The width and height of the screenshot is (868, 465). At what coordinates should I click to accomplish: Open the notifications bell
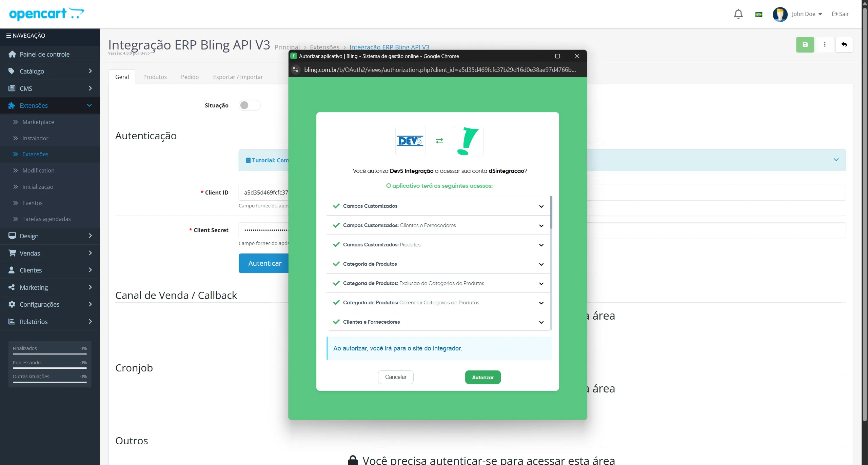point(738,14)
